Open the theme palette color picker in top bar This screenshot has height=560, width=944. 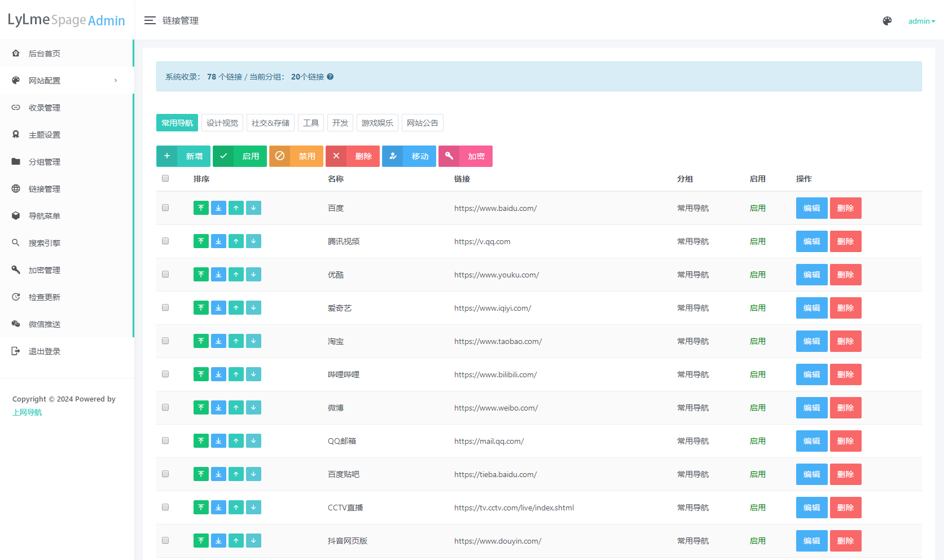(x=887, y=20)
